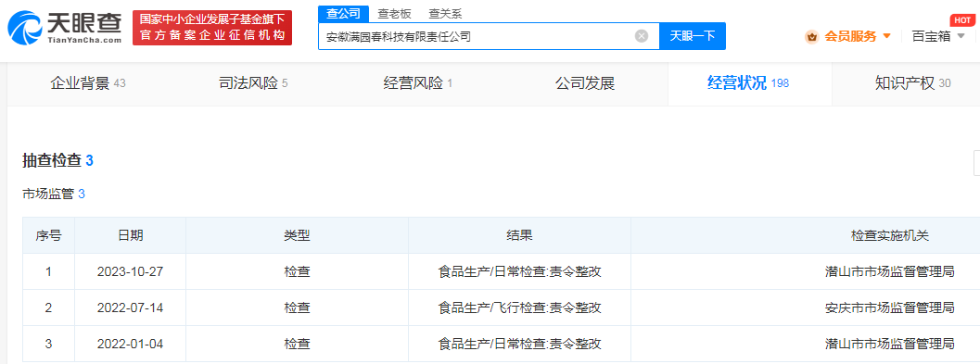Click 日常检查 result in the 2023-10-27 row
Screen dimensions: 980x364
519,271
